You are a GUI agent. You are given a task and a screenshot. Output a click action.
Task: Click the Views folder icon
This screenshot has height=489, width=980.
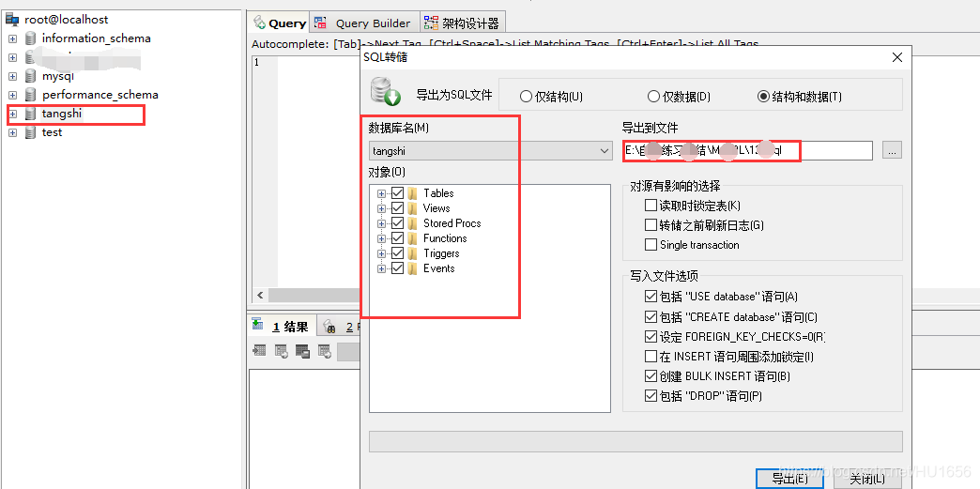(412, 208)
